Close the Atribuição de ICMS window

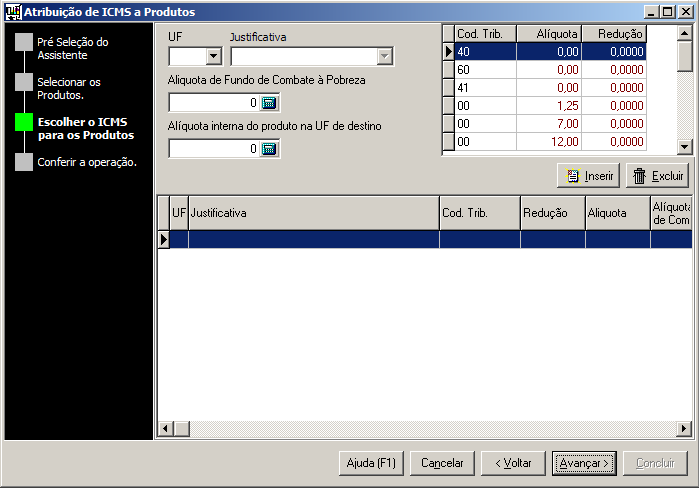[x=686, y=12]
